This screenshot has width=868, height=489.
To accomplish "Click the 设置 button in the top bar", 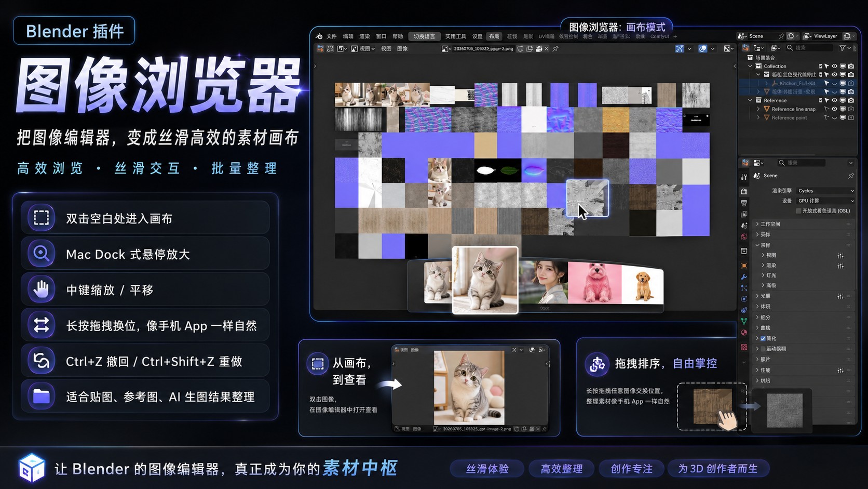I will 477,36.
